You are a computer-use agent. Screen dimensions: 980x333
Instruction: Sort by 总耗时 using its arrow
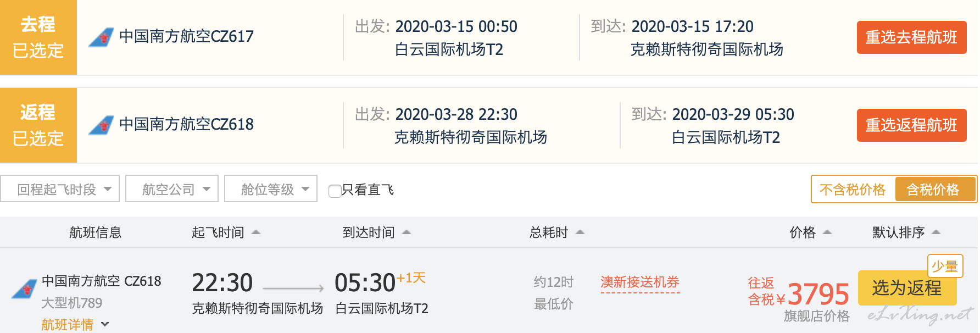[580, 232]
